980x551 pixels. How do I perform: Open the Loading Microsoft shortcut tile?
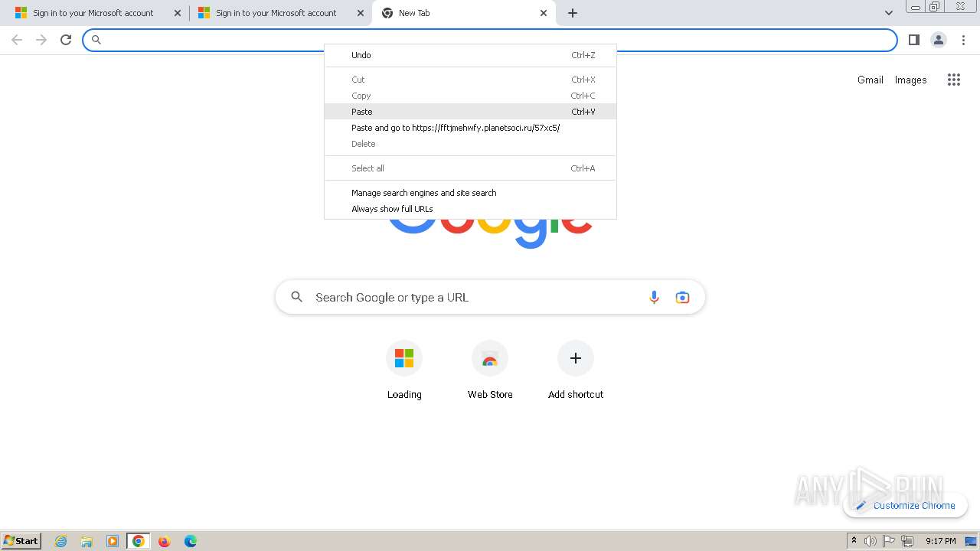pos(404,371)
